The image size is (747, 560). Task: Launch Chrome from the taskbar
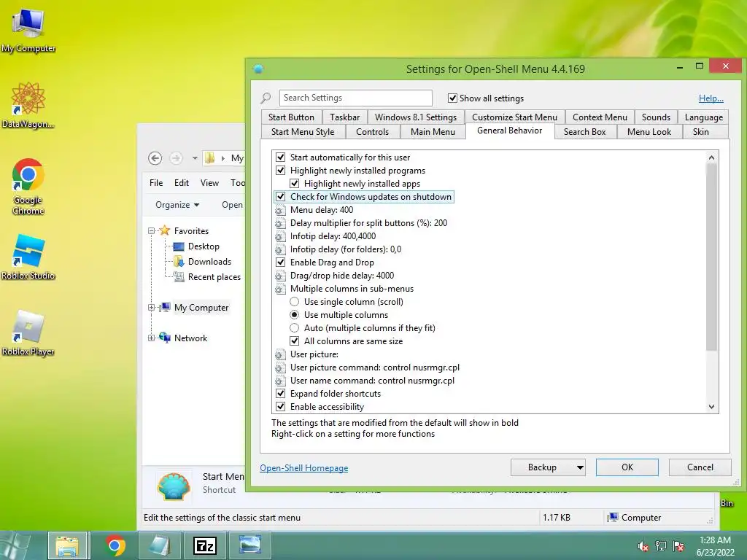(115, 545)
